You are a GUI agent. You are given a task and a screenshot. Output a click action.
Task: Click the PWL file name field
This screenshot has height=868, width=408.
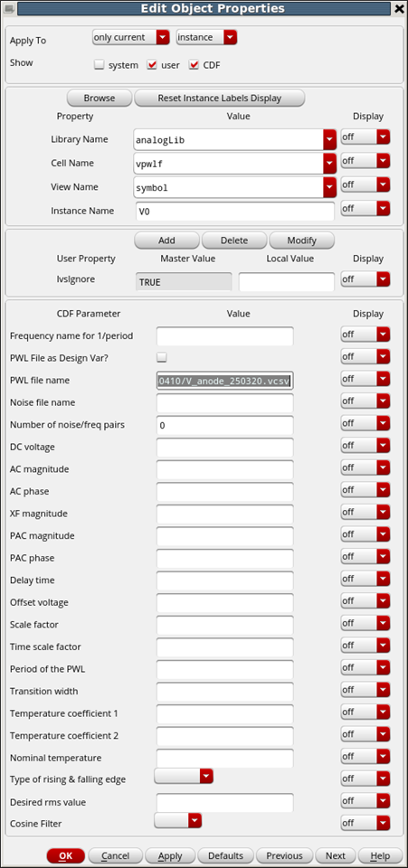click(x=224, y=381)
